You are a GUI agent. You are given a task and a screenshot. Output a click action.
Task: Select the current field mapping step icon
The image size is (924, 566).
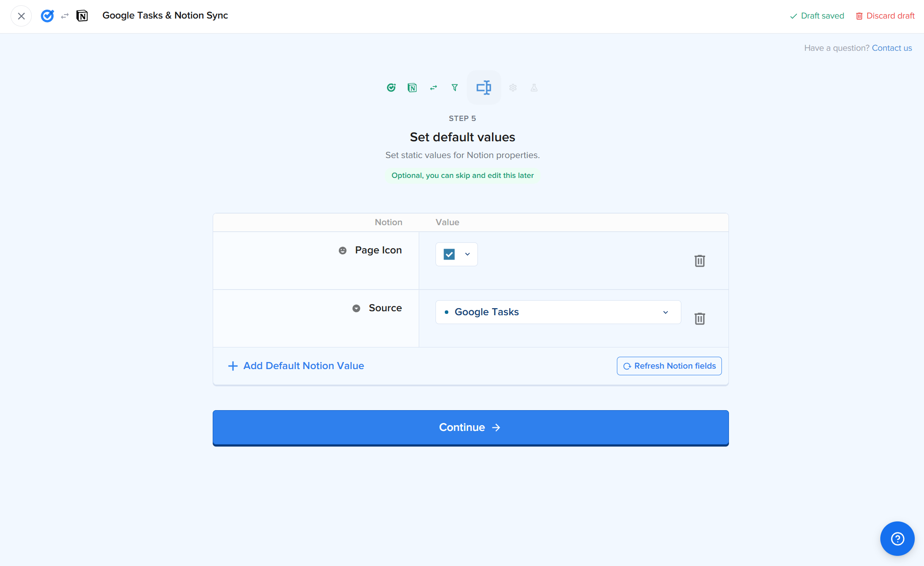click(x=484, y=87)
